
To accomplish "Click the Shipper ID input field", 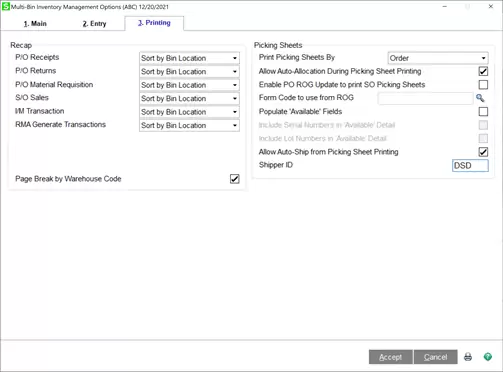I will point(470,166).
